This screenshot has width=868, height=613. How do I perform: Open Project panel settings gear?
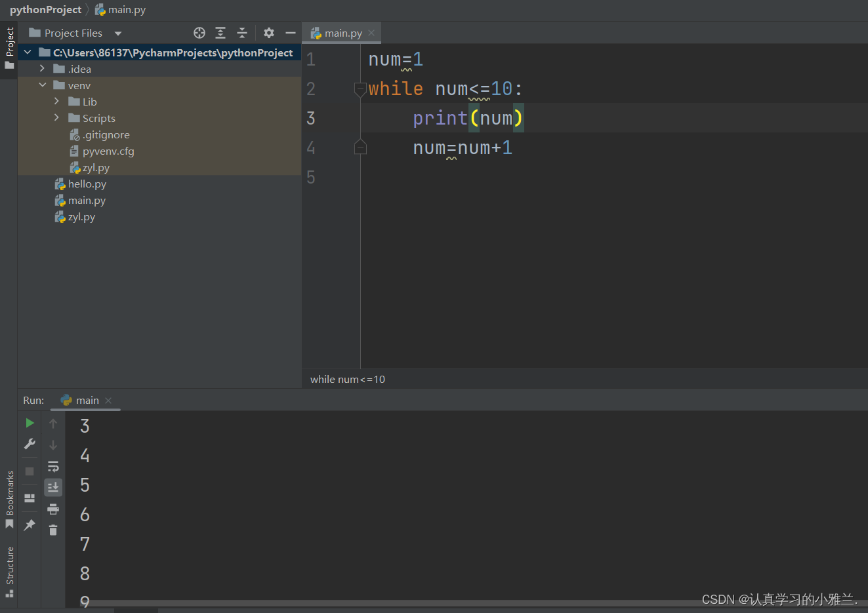coord(269,33)
